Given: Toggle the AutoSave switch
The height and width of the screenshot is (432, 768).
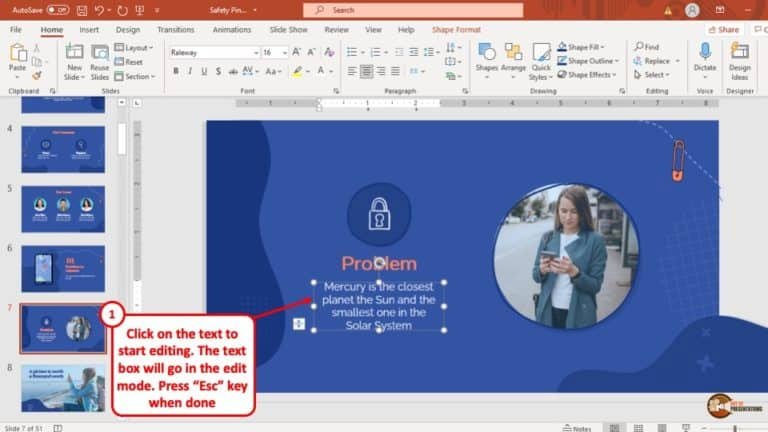Looking at the screenshot, I should [x=57, y=10].
